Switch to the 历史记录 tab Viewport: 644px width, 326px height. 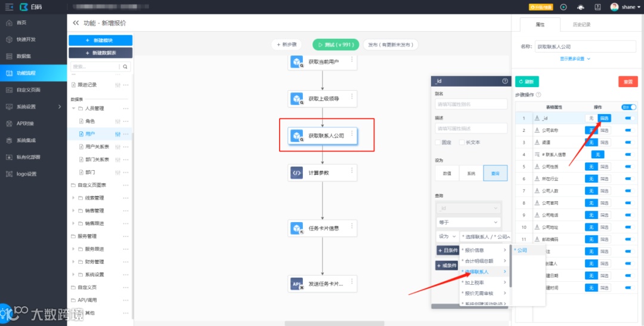point(581,24)
